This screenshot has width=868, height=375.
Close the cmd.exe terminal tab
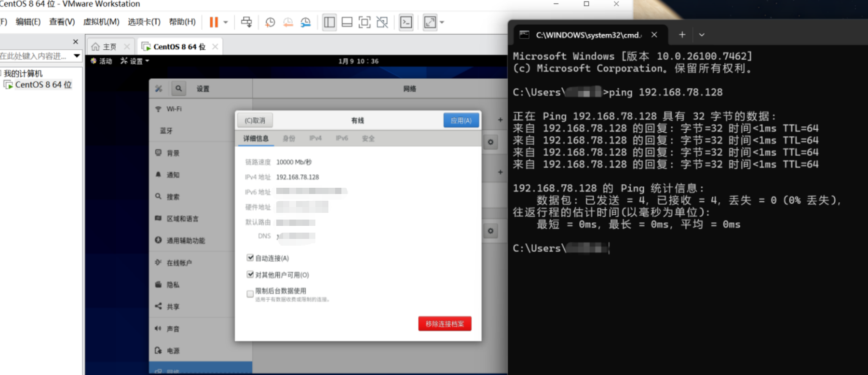(654, 35)
